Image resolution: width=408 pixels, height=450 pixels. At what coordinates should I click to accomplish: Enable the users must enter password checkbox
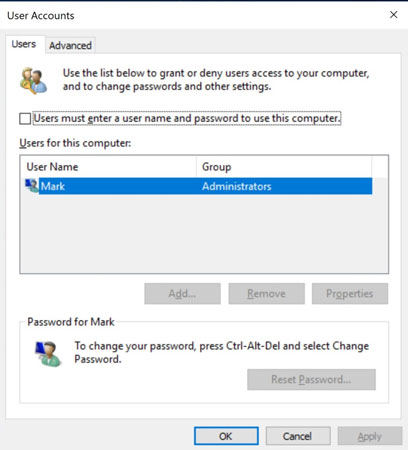25,119
